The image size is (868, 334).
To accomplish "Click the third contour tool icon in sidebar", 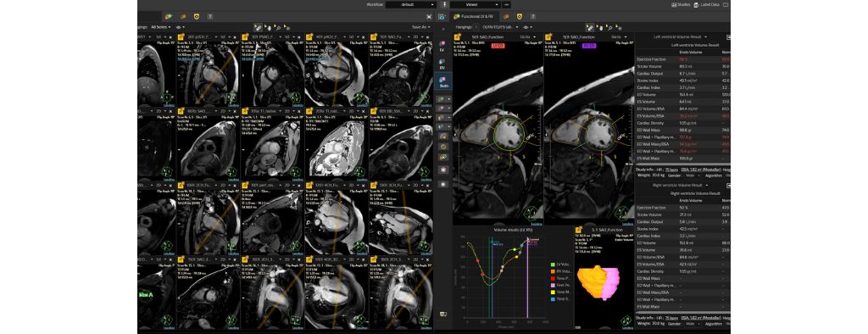I will [x=442, y=117].
